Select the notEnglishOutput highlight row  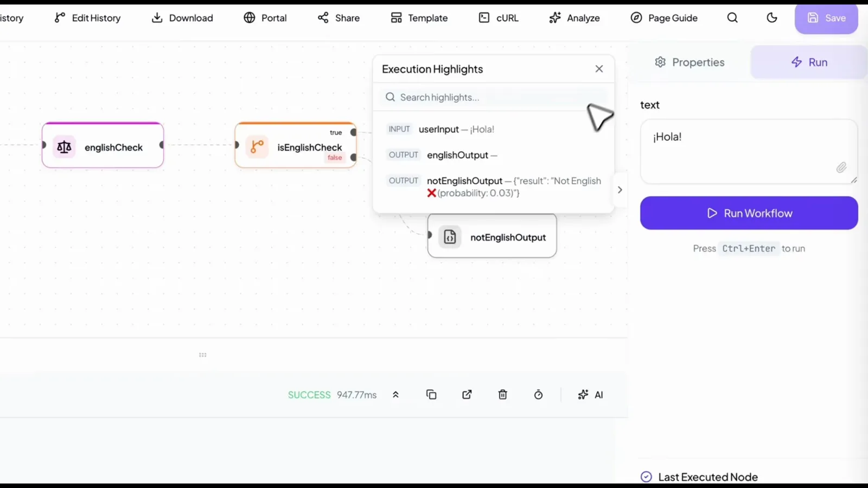pos(494,187)
